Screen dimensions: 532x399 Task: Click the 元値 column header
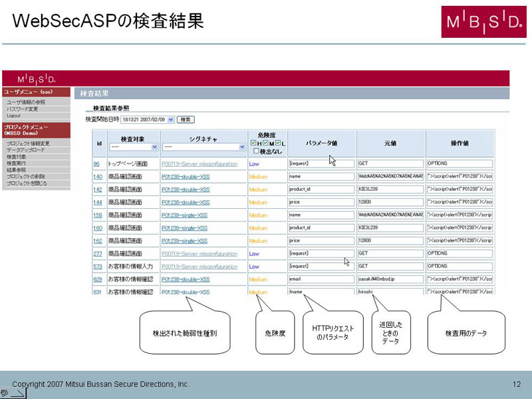click(x=390, y=143)
